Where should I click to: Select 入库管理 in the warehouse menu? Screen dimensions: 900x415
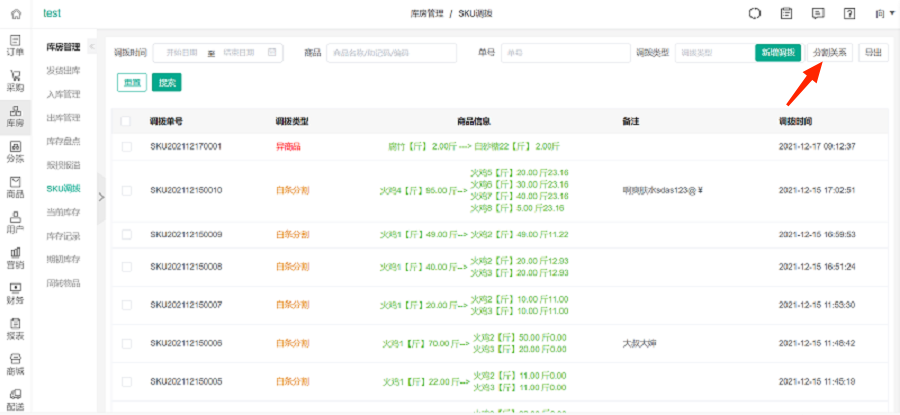tap(63, 95)
